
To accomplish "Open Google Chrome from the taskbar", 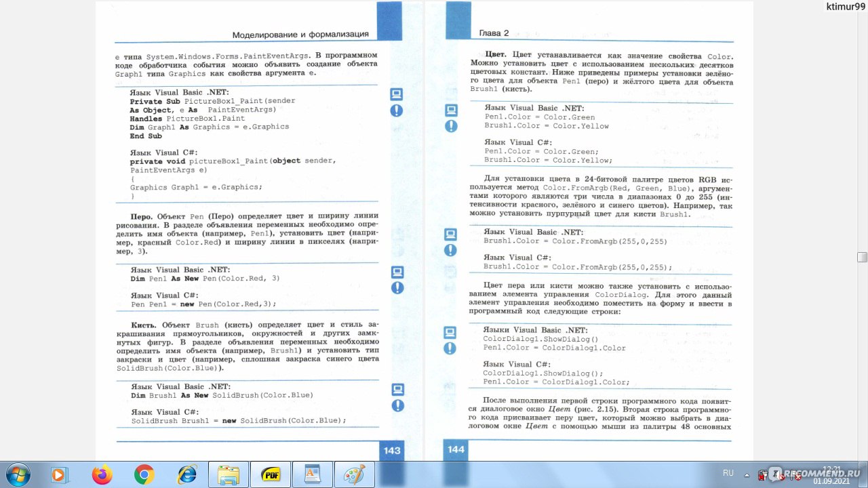I will point(144,474).
